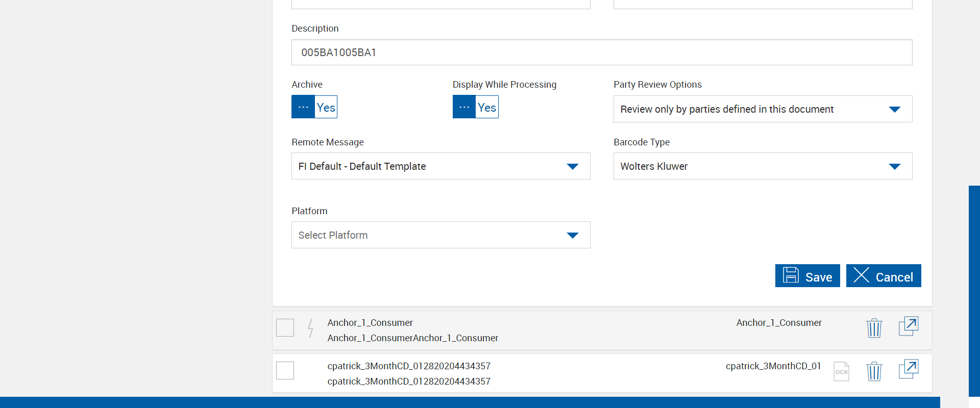Choose a platform from Select Platform dropdown
Screen dimensions: 980x408
(x=440, y=235)
